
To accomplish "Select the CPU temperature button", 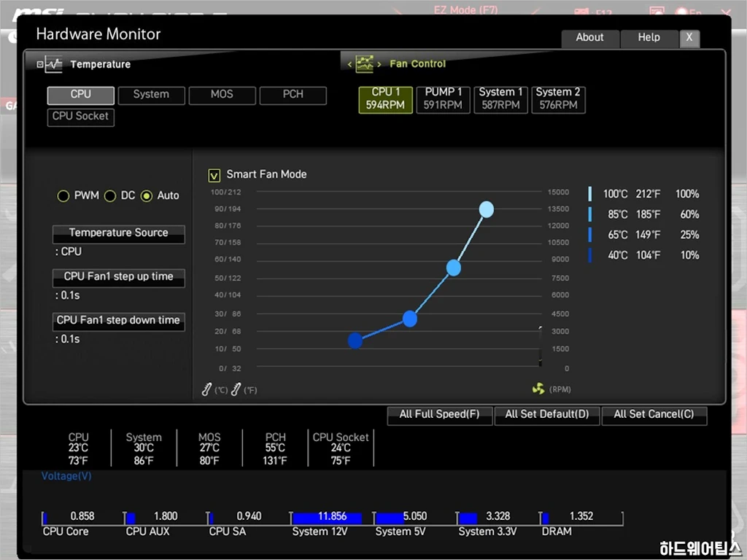I will (80, 95).
